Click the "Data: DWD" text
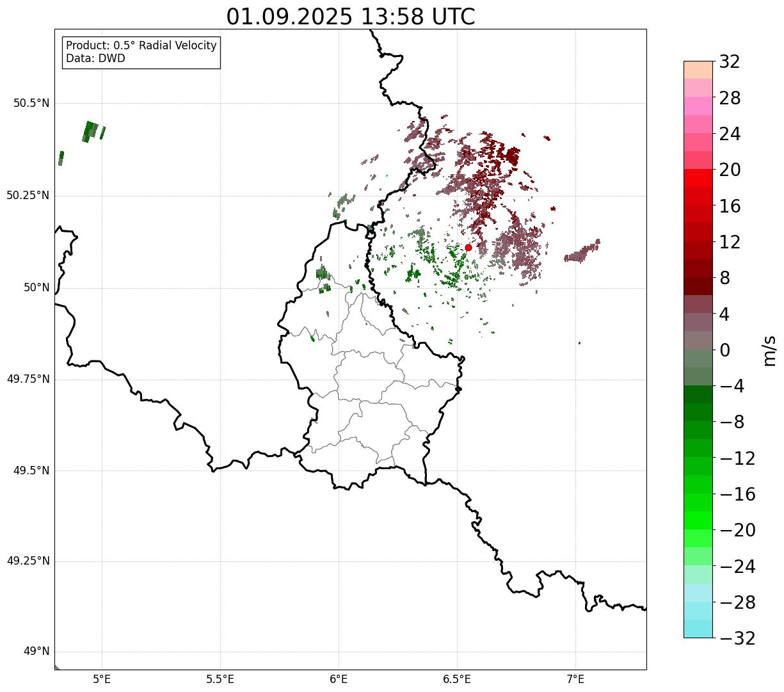Image resolution: width=784 pixels, height=692 pixels. pyautogui.click(x=95, y=59)
